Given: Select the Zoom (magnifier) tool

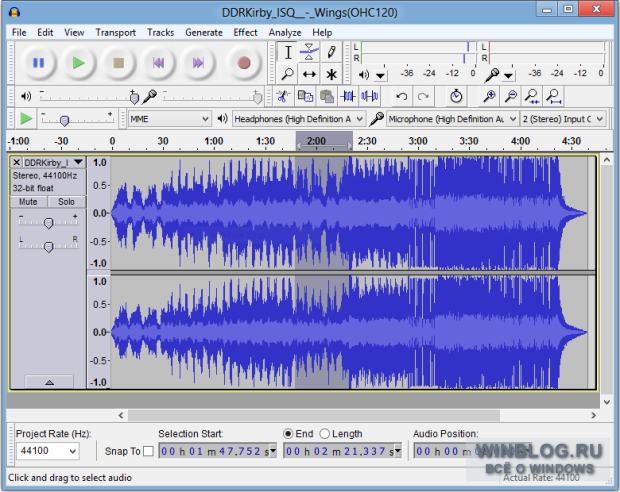Looking at the screenshot, I should pyautogui.click(x=288, y=74).
